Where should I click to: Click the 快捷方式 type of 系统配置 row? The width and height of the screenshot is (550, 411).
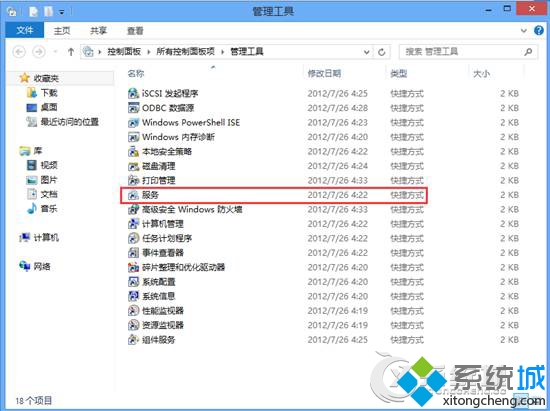click(x=407, y=282)
